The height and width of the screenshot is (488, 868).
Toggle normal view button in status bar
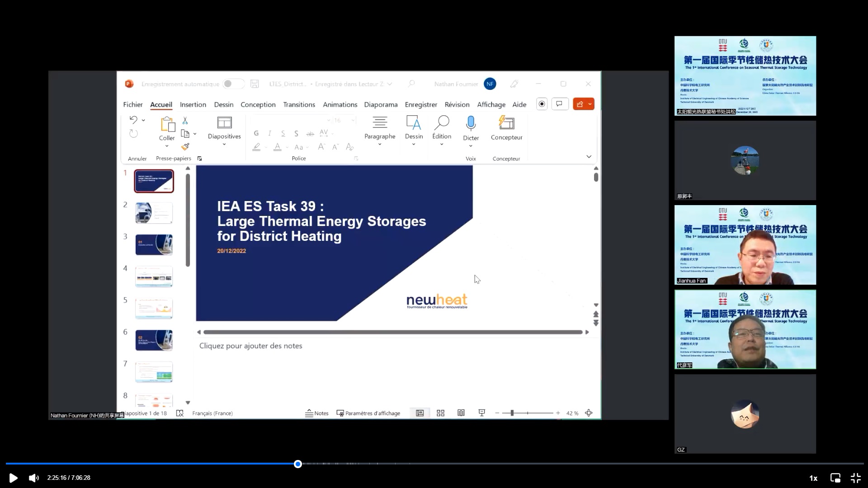click(420, 413)
